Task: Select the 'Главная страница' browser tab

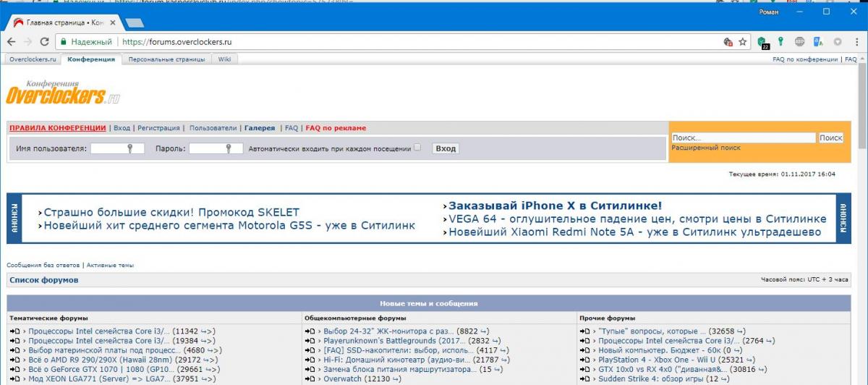Action: point(64,22)
